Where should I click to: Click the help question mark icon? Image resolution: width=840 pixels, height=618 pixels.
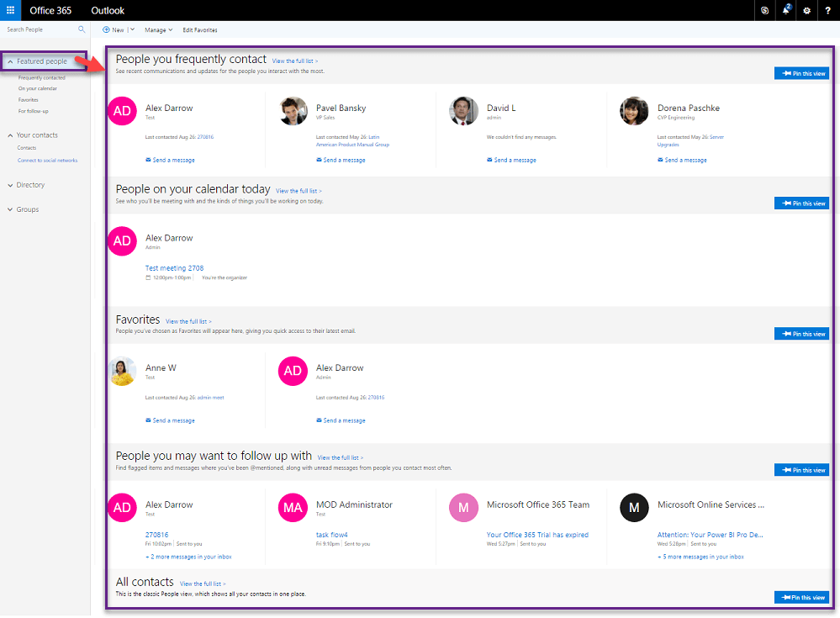pyautogui.click(x=828, y=10)
